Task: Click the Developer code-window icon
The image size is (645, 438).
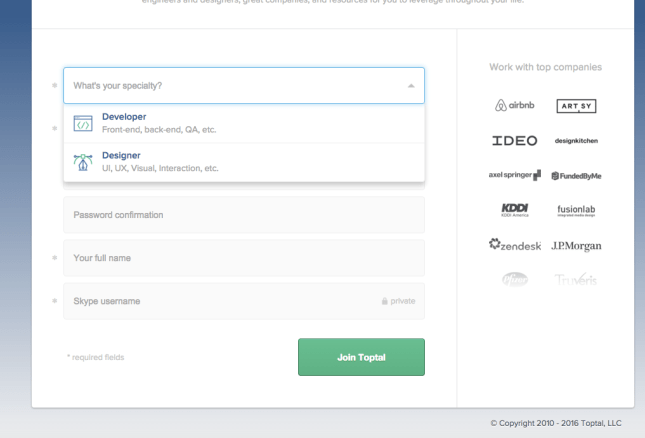Action: [x=84, y=123]
